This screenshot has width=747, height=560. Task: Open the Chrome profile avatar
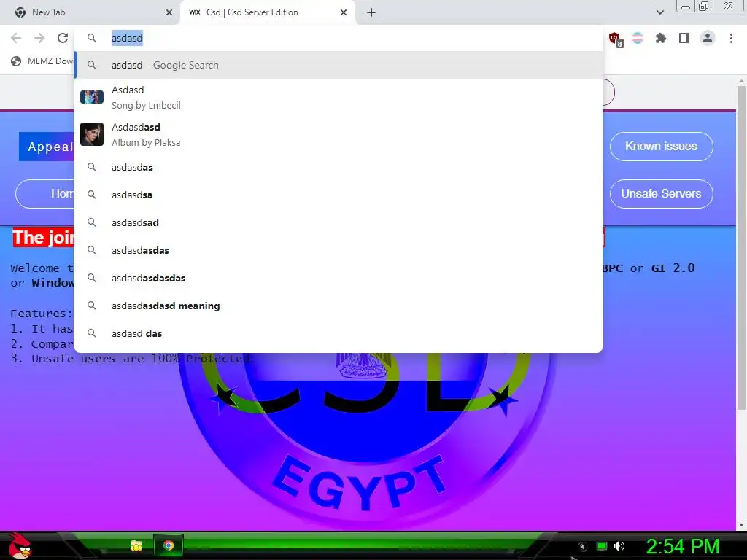click(708, 38)
